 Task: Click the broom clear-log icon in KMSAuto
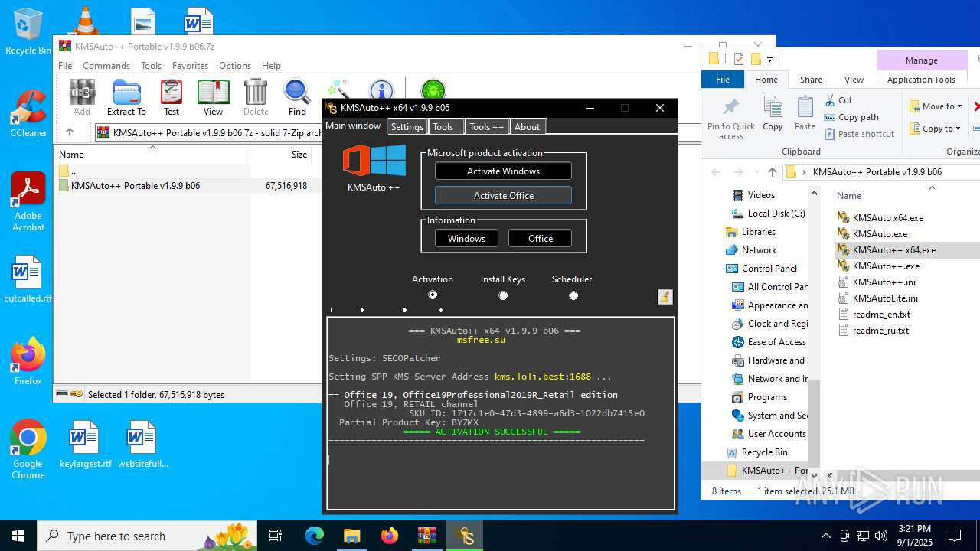pos(665,297)
